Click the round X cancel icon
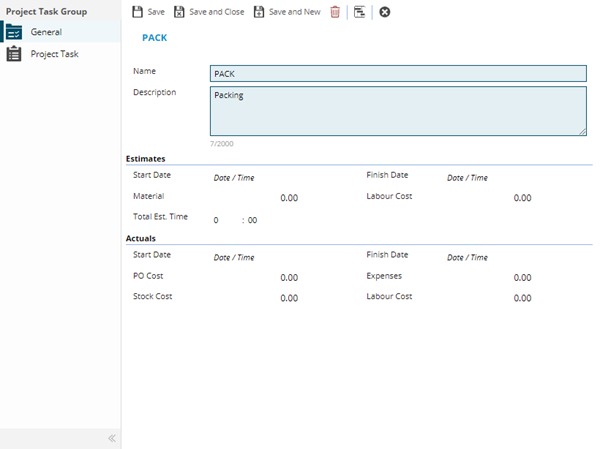600x449 pixels. tap(385, 12)
